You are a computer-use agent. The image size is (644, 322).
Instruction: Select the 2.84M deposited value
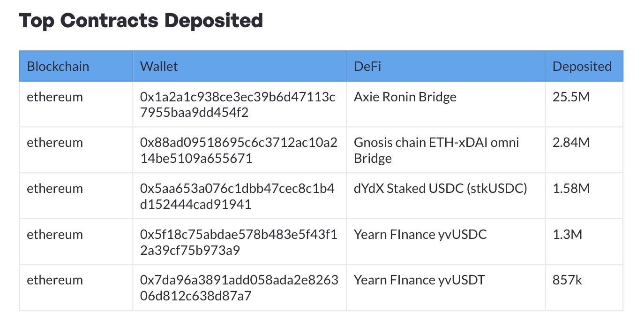click(x=571, y=143)
